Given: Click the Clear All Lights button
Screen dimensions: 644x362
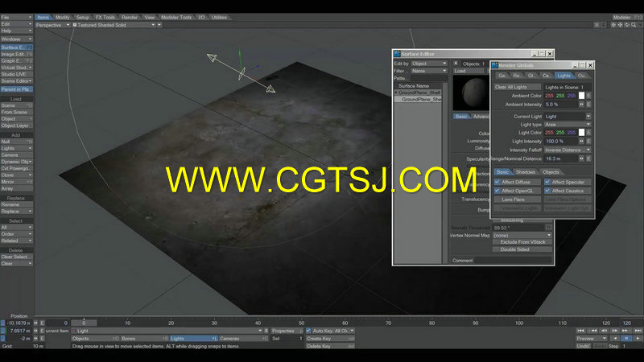Looking at the screenshot, I should (x=518, y=87).
